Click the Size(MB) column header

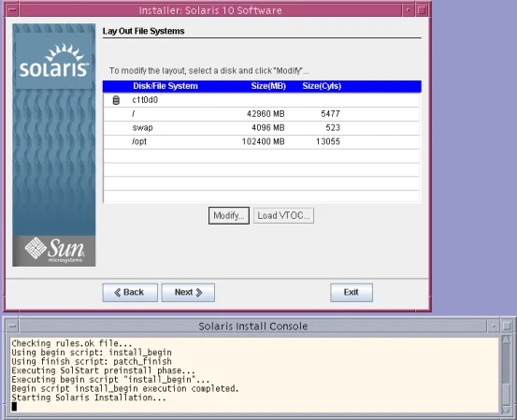(268, 86)
